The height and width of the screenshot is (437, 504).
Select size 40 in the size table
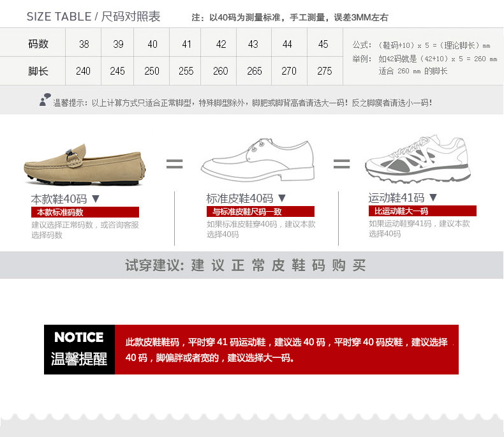point(152,44)
